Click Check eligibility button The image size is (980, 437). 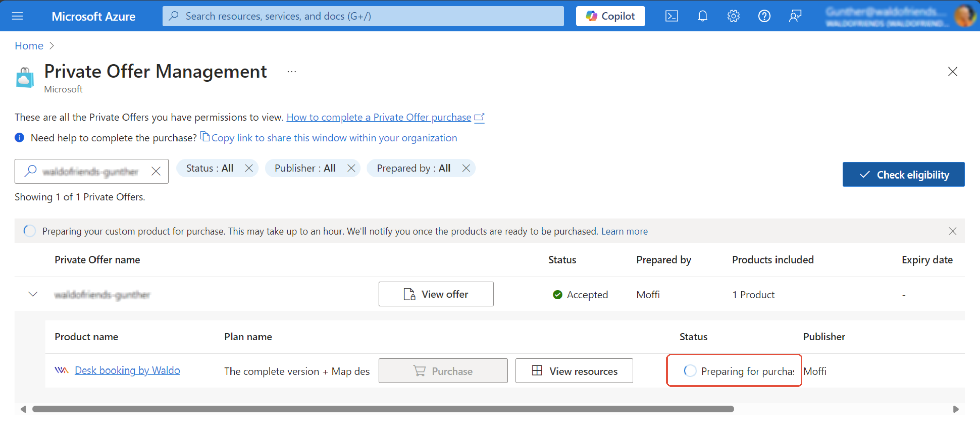coord(903,174)
